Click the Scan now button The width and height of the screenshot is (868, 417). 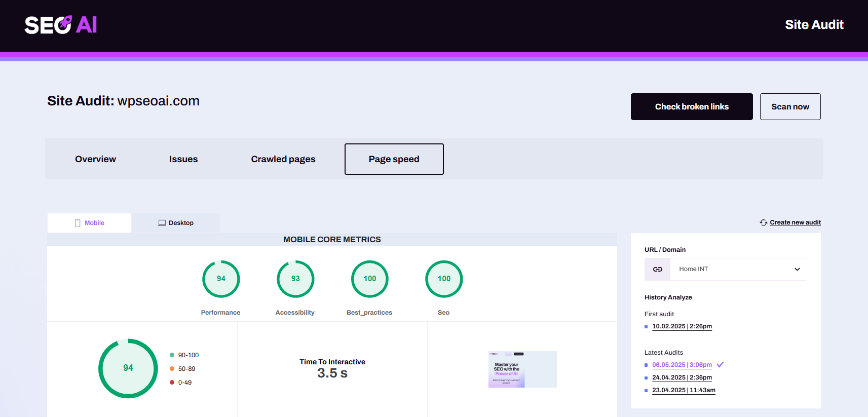click(790, 106)
